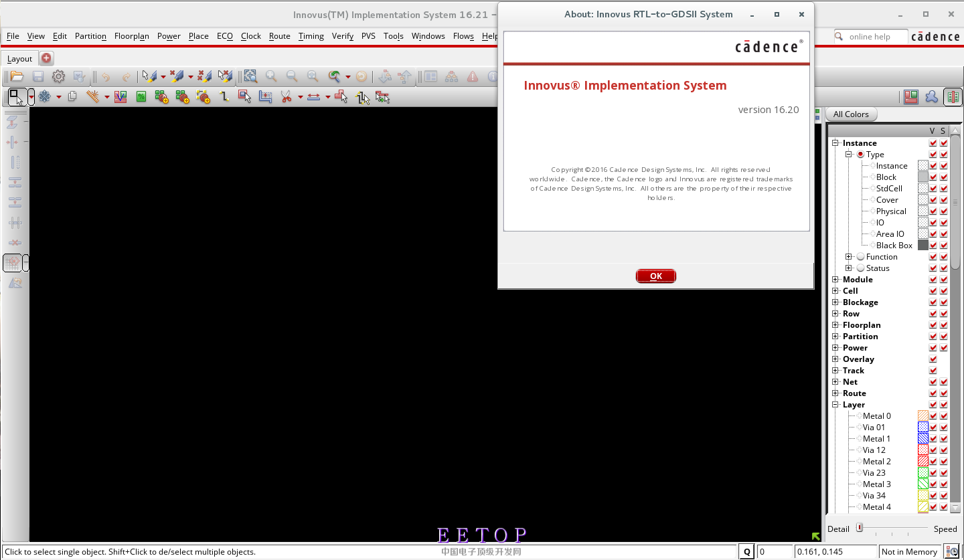Switch to the Layout tab

tap(19, 59)
